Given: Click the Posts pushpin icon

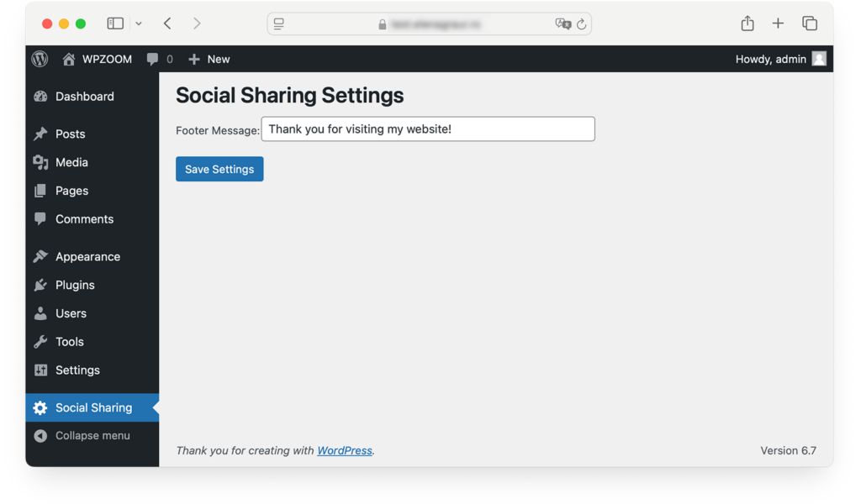Looking at the screenshot, I should pos(40,134).
